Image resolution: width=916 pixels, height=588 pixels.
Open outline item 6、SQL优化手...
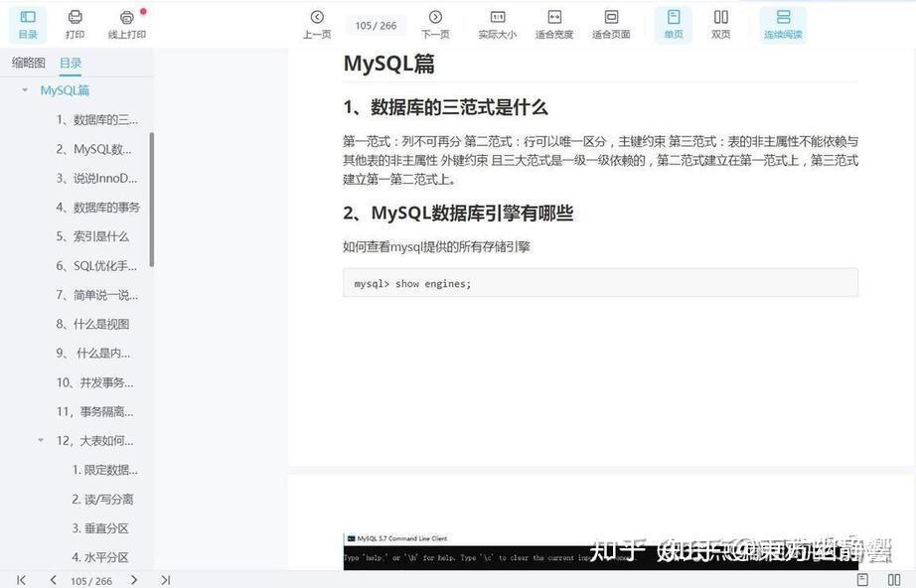tap(97, 265)
